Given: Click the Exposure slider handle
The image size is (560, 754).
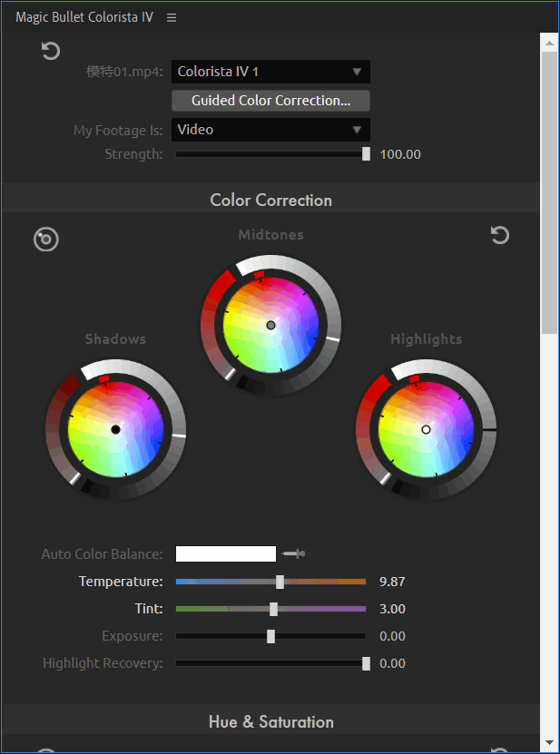Looking at the screenshot, I should [x=270, y=636].
